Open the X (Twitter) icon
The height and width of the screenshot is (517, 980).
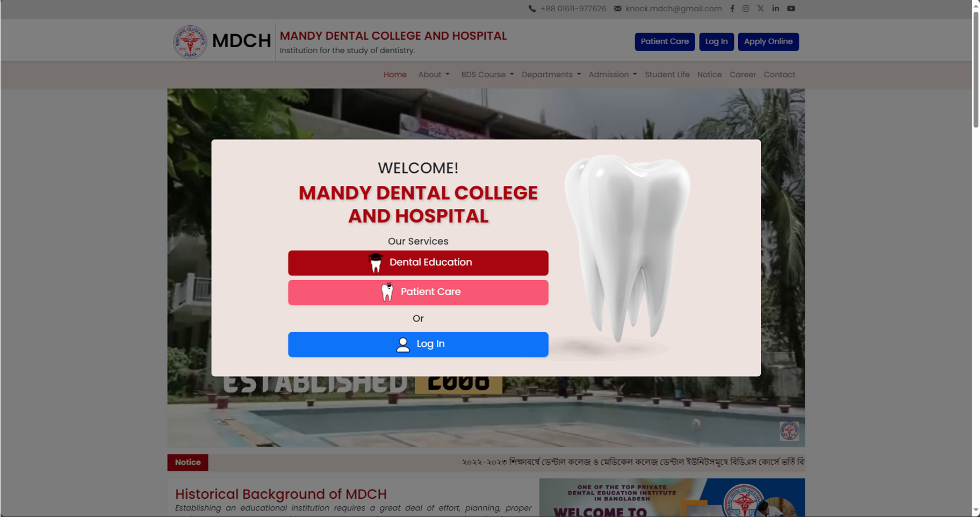click(760, 9)
